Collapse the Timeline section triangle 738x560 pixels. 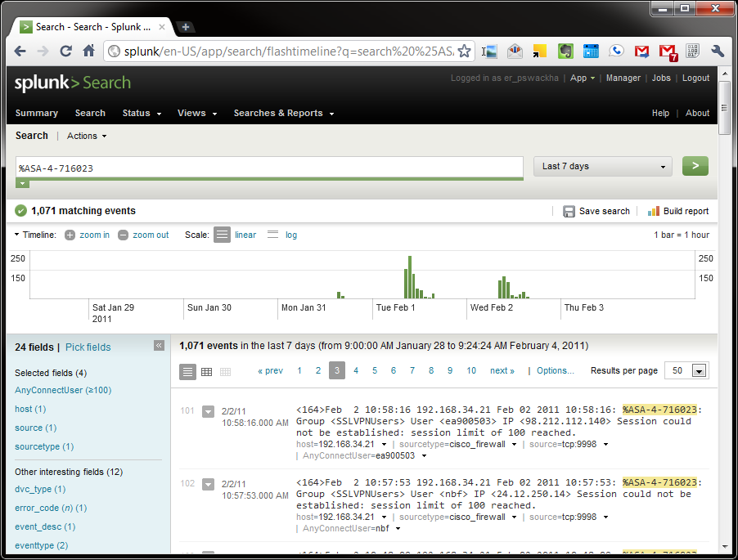point(16,234)
